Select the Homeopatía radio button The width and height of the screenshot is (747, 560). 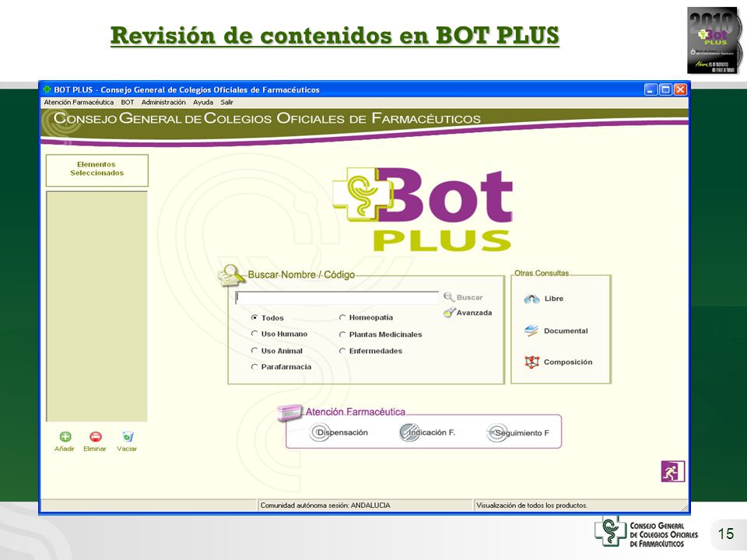[x=342, y=317]
